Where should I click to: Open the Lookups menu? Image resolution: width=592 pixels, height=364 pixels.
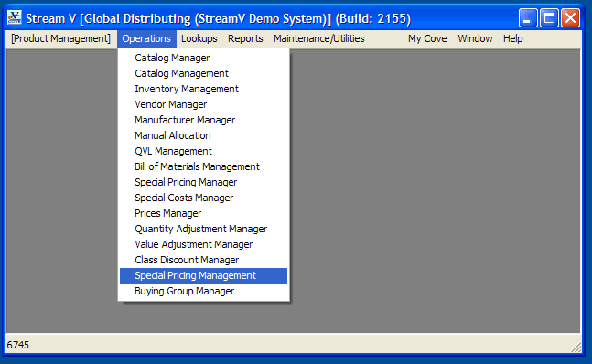pyautogui.click(x=199, y=38)
